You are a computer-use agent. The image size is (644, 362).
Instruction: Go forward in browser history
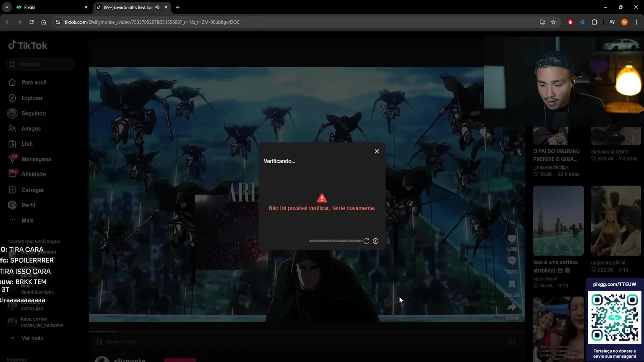click(19, 22)
